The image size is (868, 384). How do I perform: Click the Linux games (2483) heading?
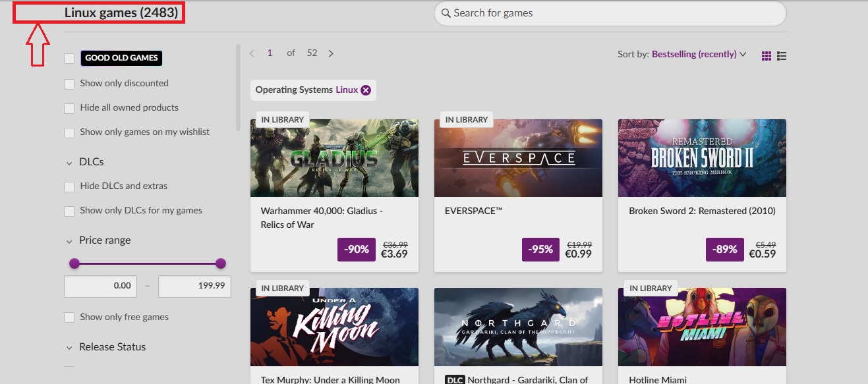pyautogui.click(x=121, y=13)
